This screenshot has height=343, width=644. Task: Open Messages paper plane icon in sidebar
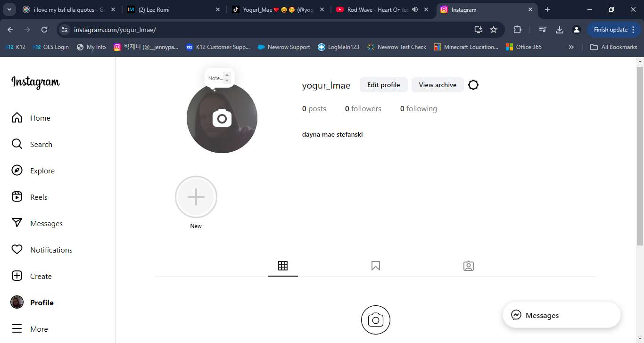tap(17, 223)
